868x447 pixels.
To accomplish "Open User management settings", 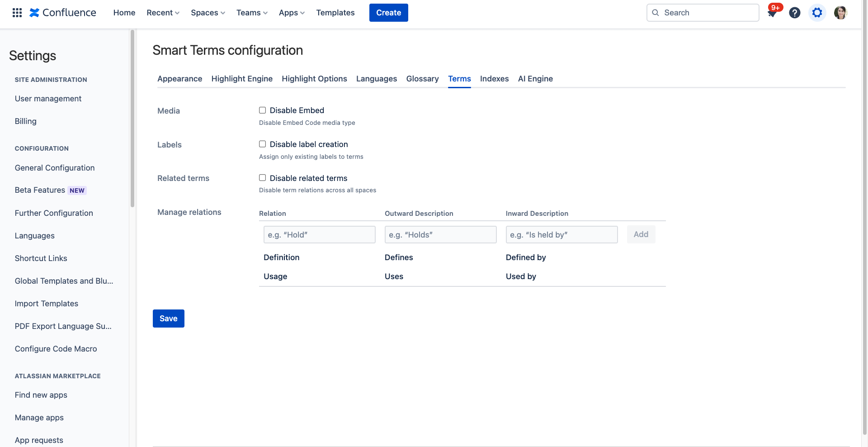I will [48, 98].
